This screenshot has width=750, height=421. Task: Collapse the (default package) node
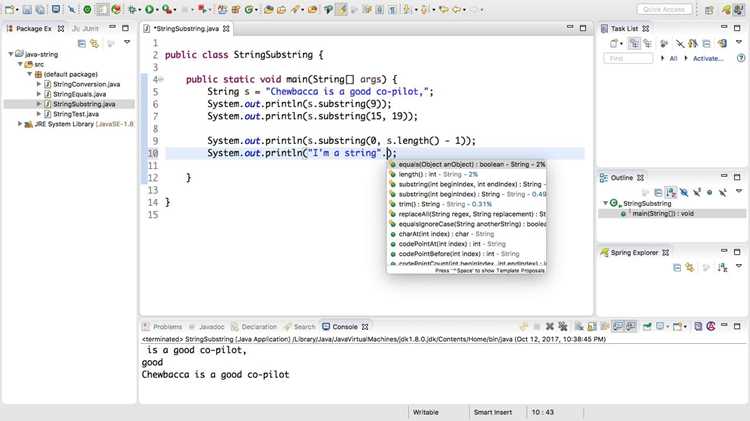click(30, 74)
